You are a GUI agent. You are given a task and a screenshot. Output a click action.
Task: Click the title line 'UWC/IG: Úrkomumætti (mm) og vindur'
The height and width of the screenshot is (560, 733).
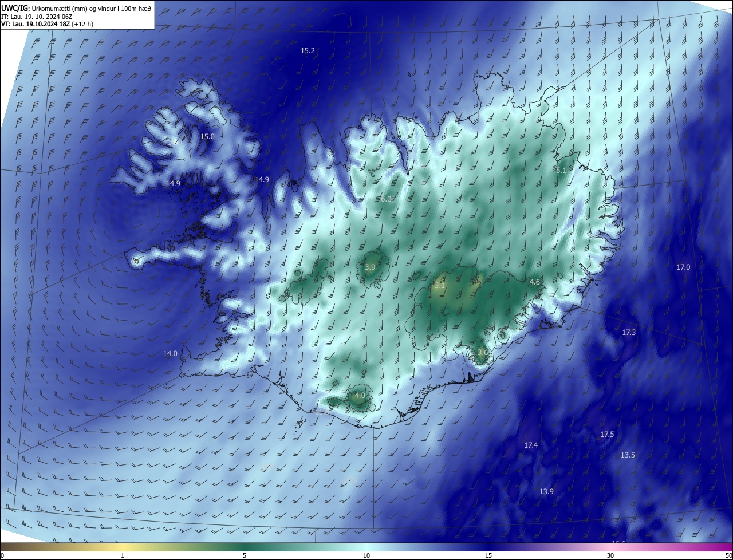(76, 7)
